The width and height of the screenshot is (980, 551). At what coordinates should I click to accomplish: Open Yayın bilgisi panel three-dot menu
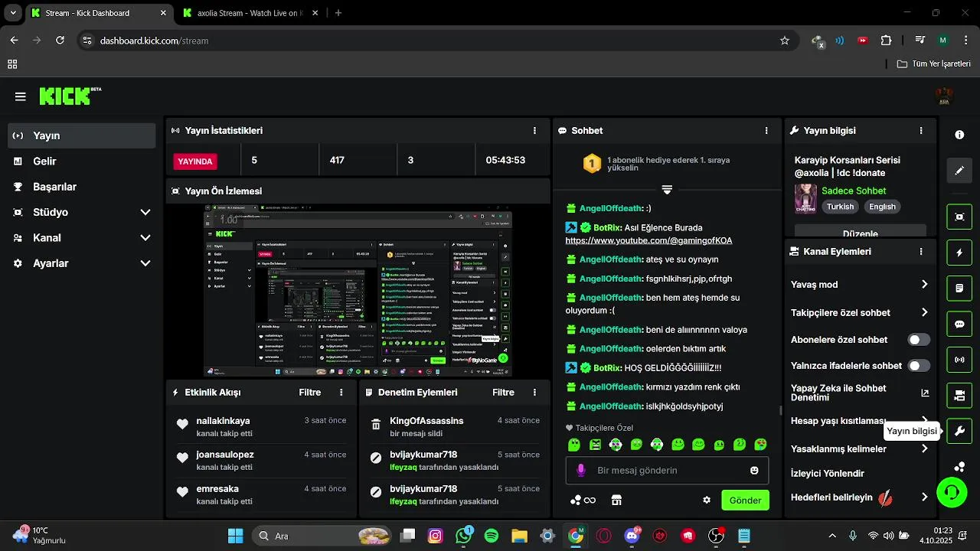coord(921,131)
